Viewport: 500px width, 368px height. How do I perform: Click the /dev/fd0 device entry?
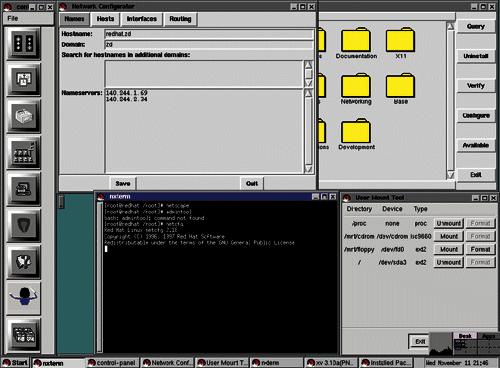pos(392,249)
